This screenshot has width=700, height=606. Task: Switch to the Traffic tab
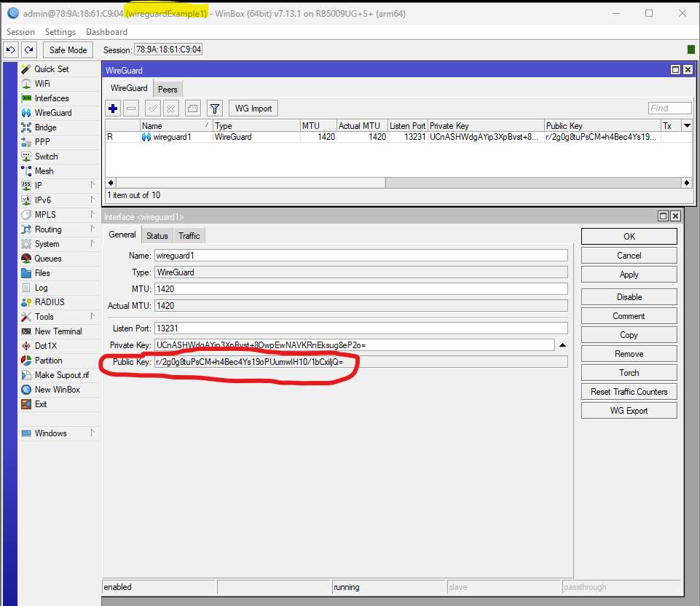pos(189,235)
